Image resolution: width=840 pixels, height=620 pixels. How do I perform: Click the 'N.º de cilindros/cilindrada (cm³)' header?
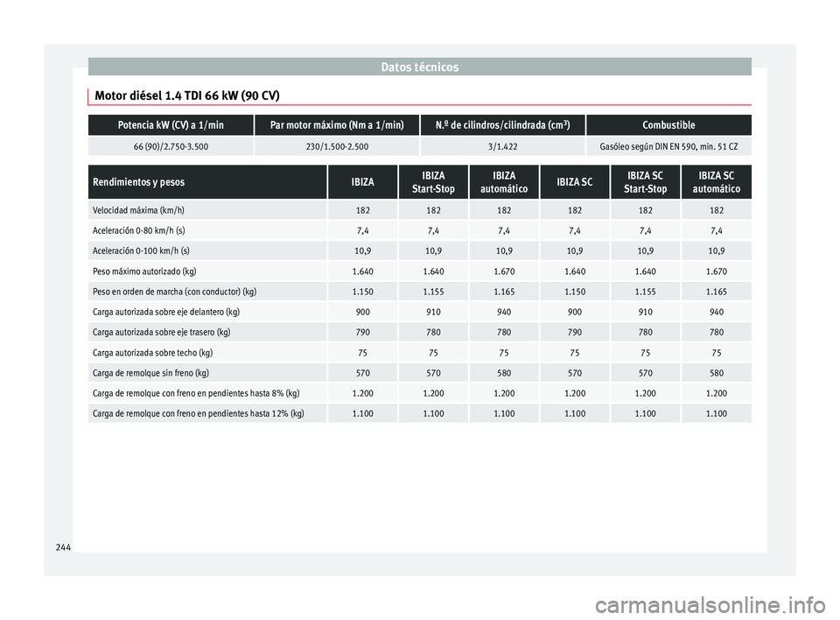pos(502,125)
